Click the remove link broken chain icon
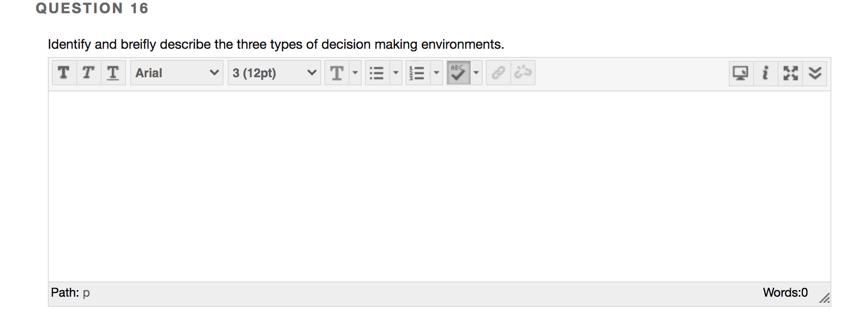The height and width of the screenshot is (317, 868). [x=523, y=73]
